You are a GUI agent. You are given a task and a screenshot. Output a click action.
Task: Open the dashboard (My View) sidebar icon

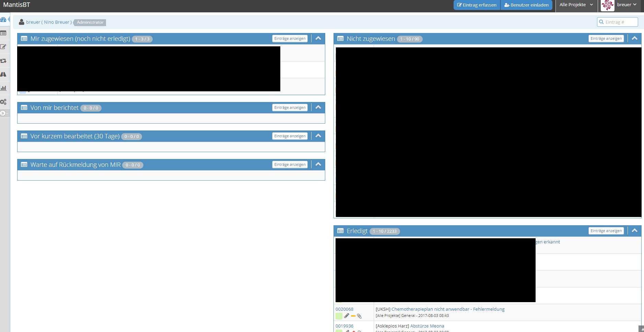(x=3, y=20)
